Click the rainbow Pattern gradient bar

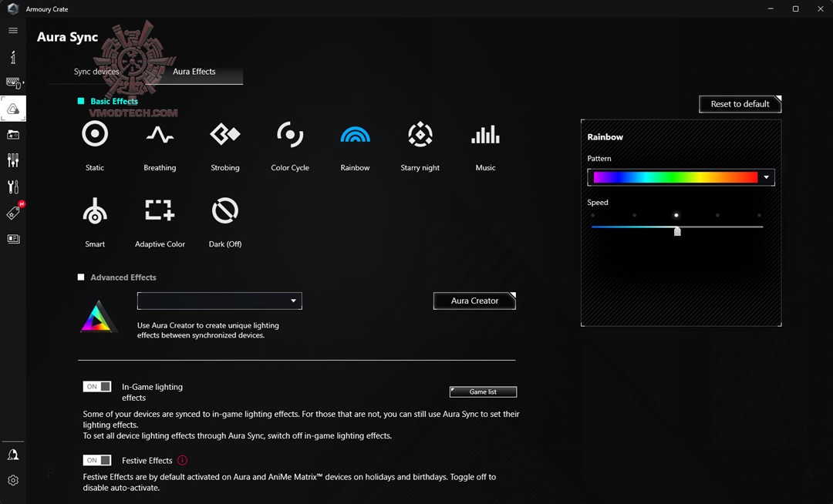(675, 177)
